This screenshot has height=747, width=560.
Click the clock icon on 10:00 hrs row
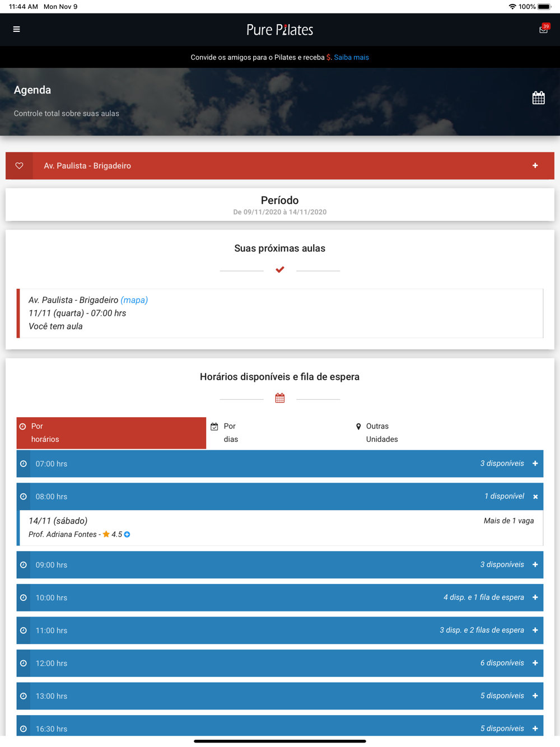[24, 597]
